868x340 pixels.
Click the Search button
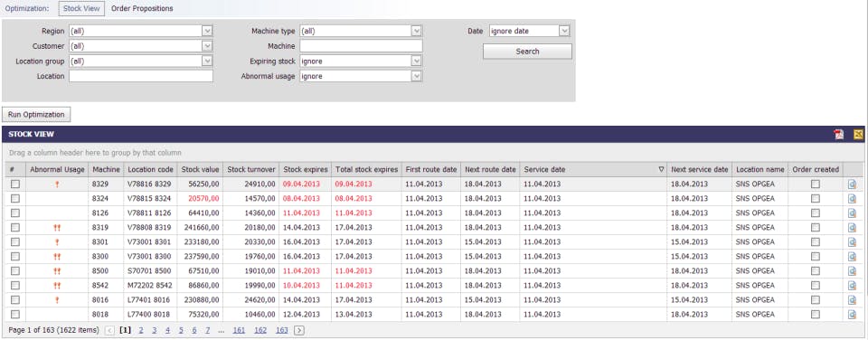[x=527, y=52]
